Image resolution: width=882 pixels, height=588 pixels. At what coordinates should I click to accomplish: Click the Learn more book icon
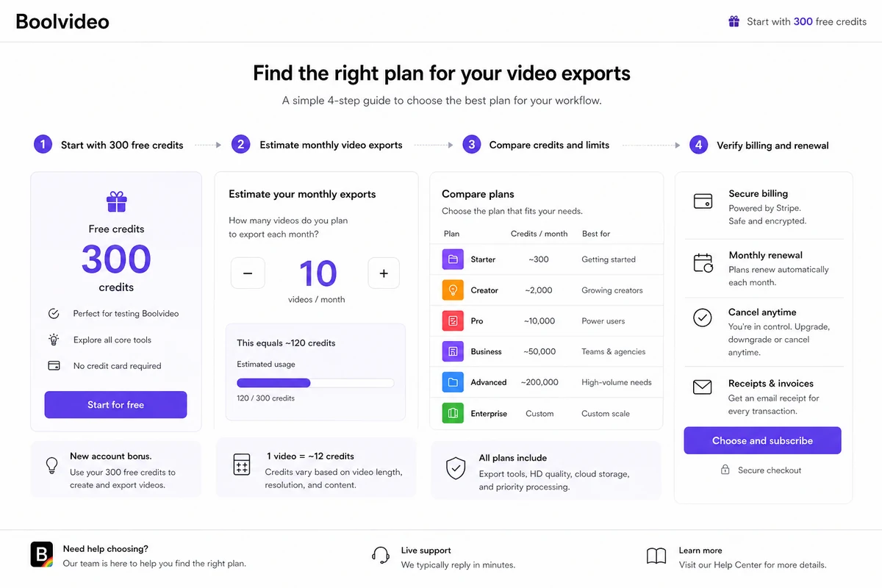pos(656,556)
